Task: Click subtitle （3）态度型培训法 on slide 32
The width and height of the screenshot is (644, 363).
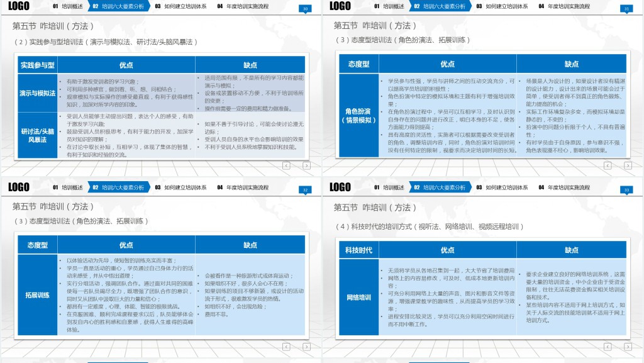Action: click(x=81, y=221)
